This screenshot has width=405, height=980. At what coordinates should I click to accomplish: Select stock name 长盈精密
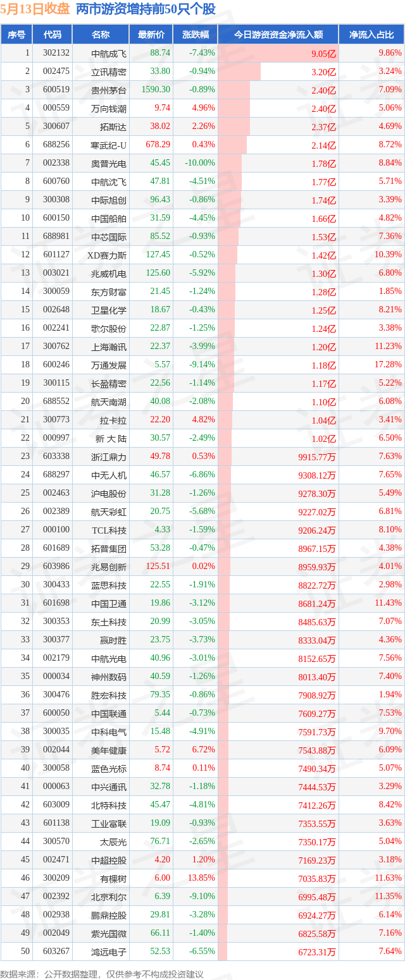(x=109, y=384)
